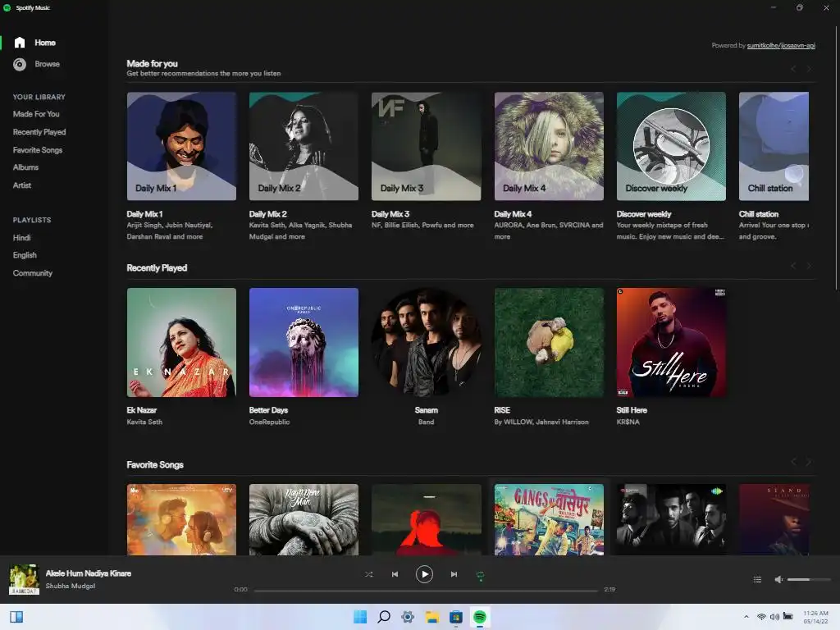
Task: Open the Community playlist
Action: [33, 272]
